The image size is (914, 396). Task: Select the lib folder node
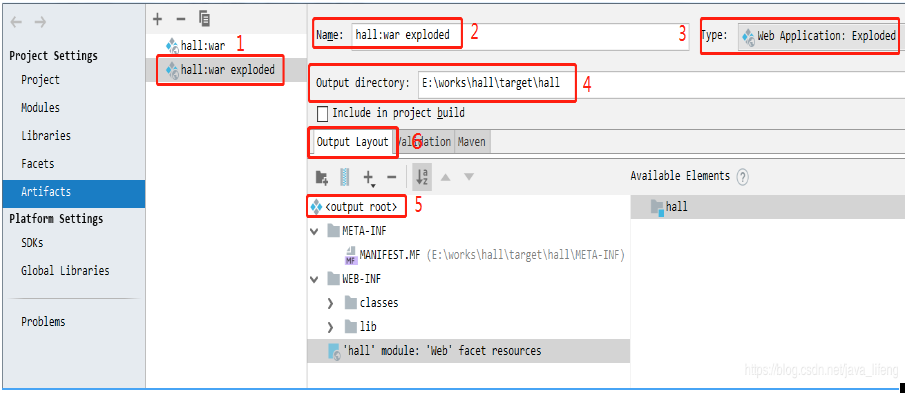click(360, 327)
